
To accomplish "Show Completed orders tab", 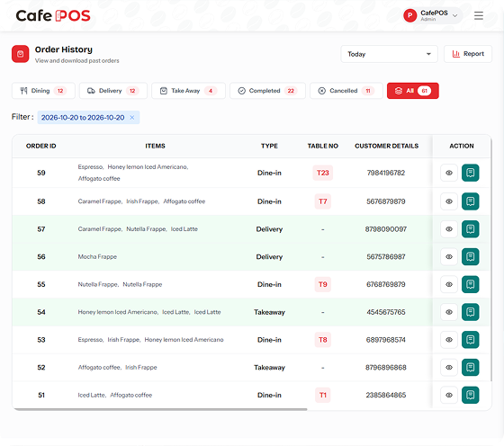I will coord(267,91).
